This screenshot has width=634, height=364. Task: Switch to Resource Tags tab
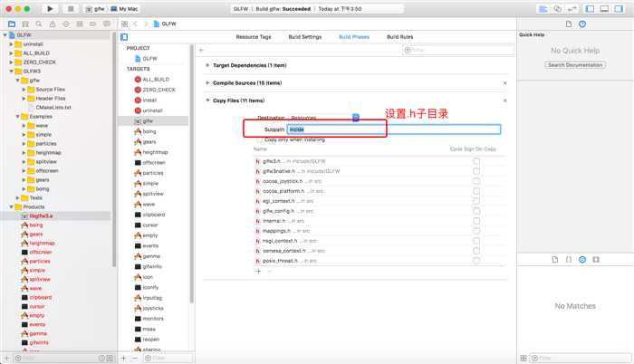tap(254, 37)
